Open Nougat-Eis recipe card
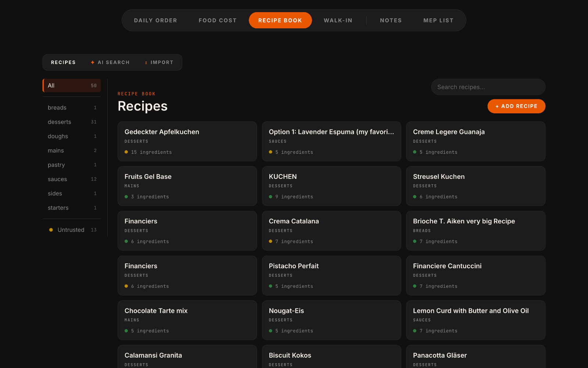This screenshot has width=588, height=368. (331, 320)
